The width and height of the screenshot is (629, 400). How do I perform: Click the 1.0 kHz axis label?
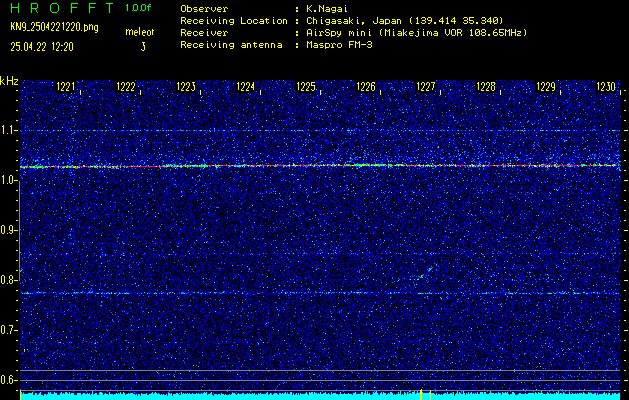click(8, 181)
